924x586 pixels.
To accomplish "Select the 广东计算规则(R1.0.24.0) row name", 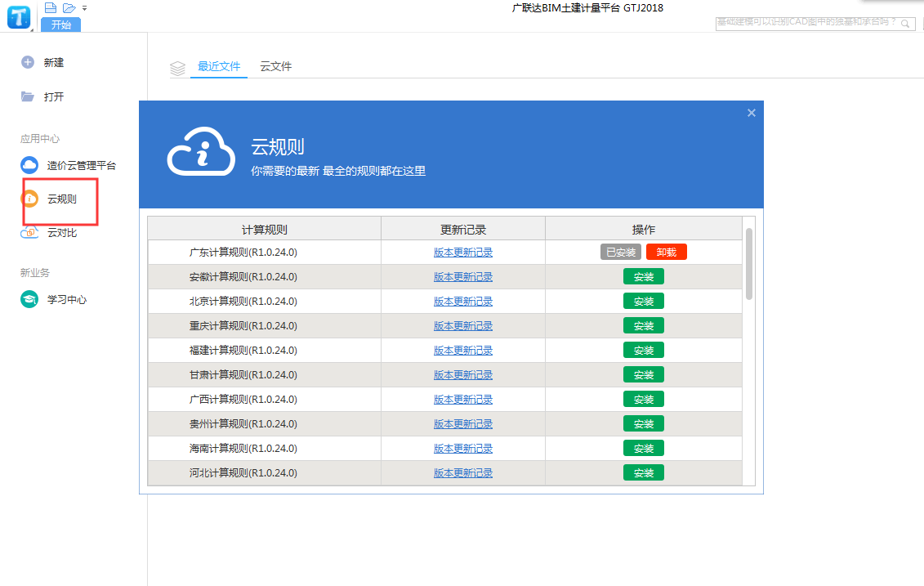I will coord(243,253).
